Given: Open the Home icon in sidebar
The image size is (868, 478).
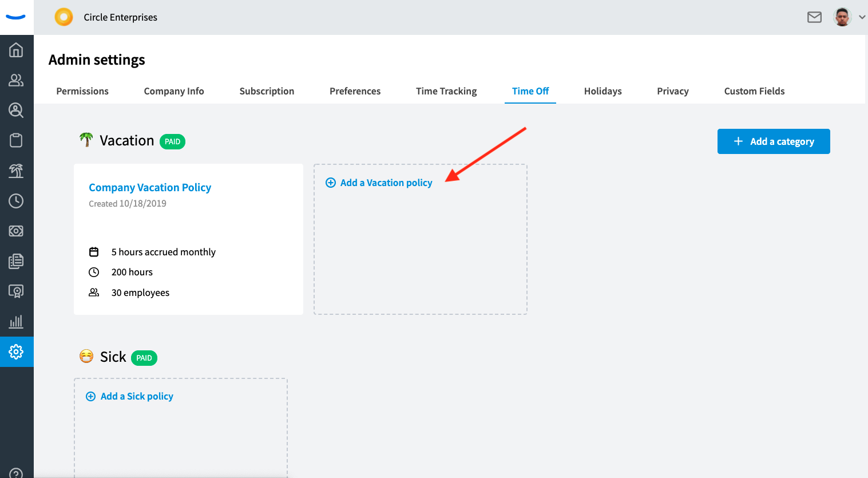Looking at the screenshot, I should pos(16,50).
